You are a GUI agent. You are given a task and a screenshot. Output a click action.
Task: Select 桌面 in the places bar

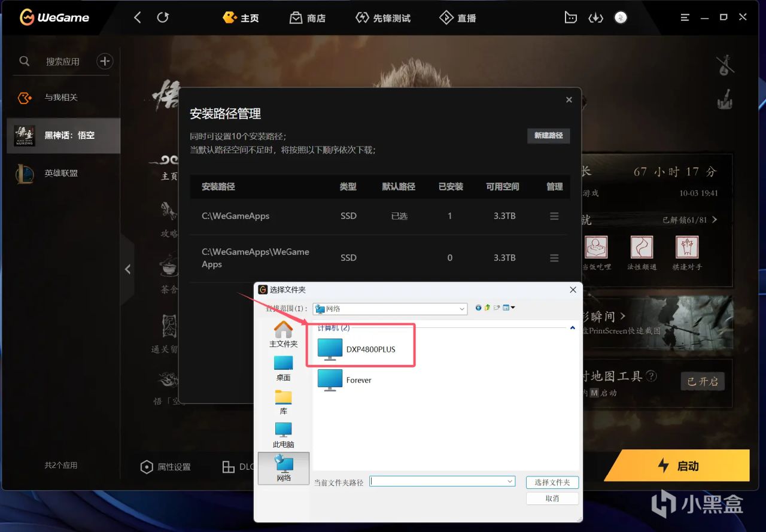click(x=284, y=368)
